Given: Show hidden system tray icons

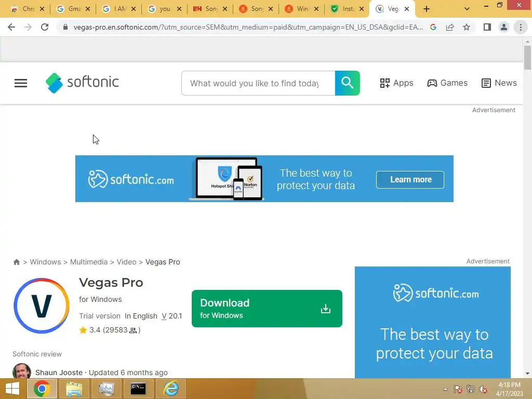Looking at the screenshot, I should pos(445,389).
